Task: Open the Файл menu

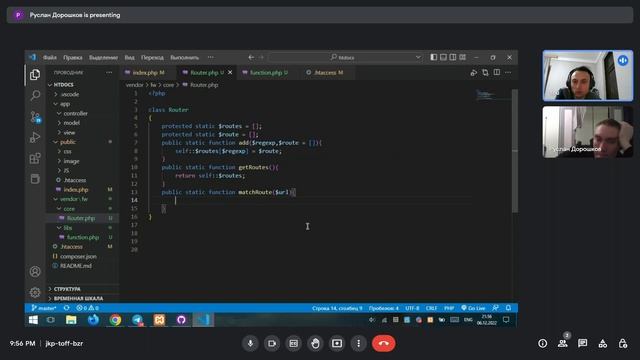Action: (50, 58)
